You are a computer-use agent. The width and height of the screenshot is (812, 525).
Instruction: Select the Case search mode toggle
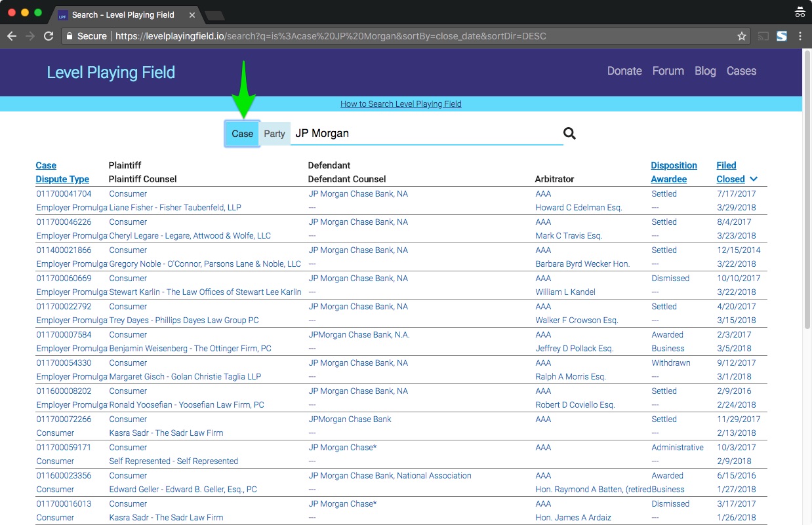click(x=243, y=134)
